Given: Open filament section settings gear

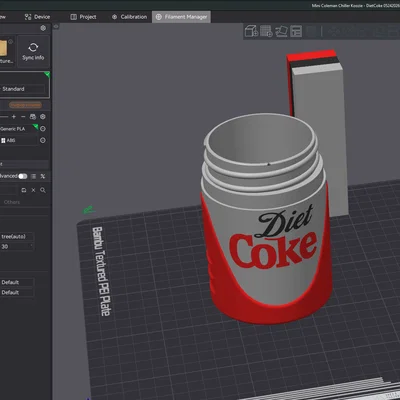Looking at the screenshot, I should click(43, 117).
